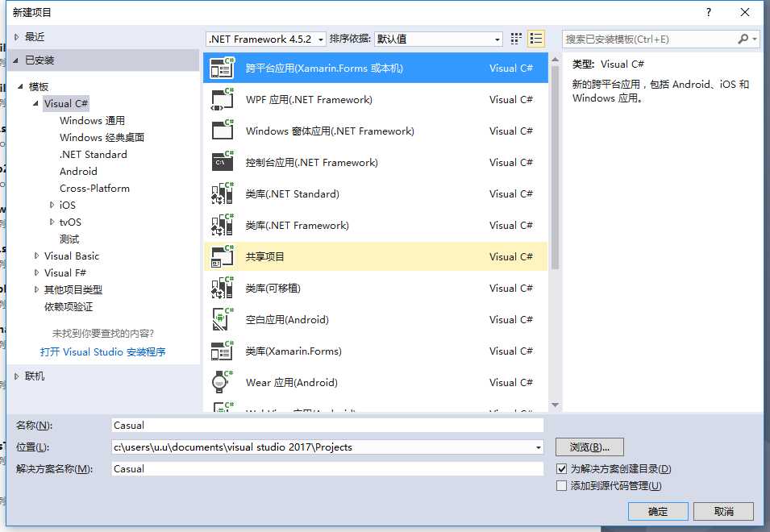The width and height of the screenshot is (770, 532).
Task: Select the Wear 应用(Android) template text
Action: point(292,382)
